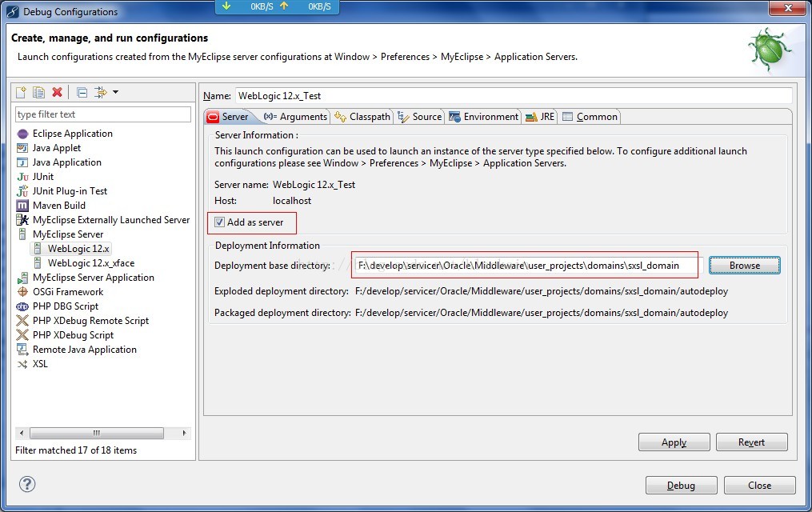Image resolution: width=812 pixels, height=512 pixels.
Task: Click the Close button at bottom right
Action: pyautogui.click(x=759, y=485)
